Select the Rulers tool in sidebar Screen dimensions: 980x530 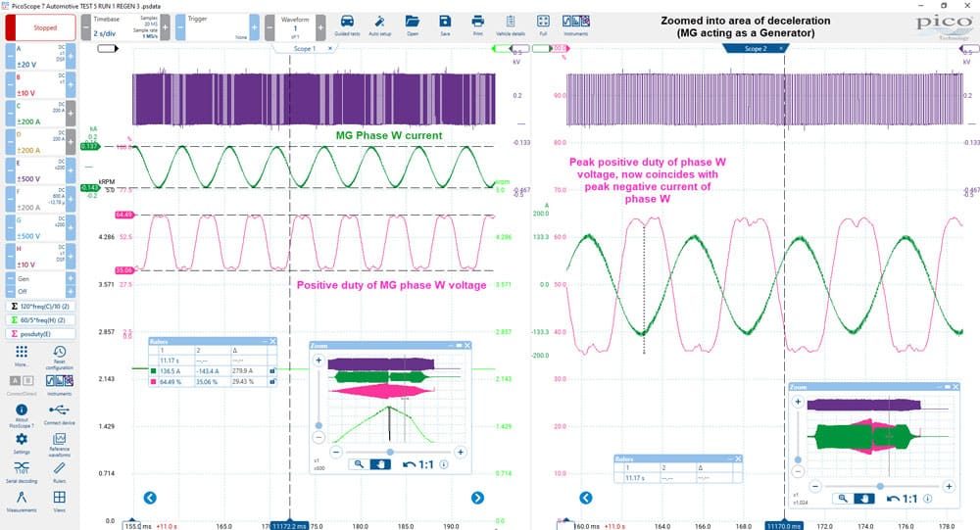point(60,472)
